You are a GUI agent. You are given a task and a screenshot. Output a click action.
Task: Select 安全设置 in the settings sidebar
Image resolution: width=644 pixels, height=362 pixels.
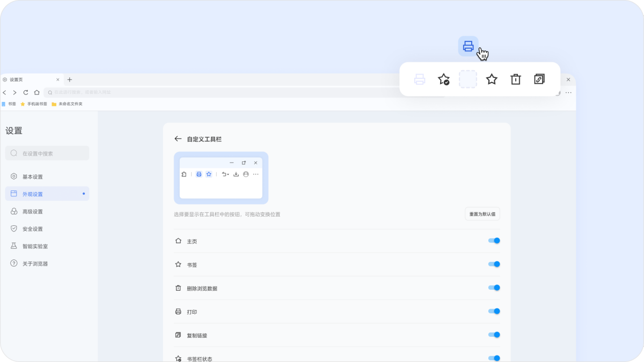31,228
